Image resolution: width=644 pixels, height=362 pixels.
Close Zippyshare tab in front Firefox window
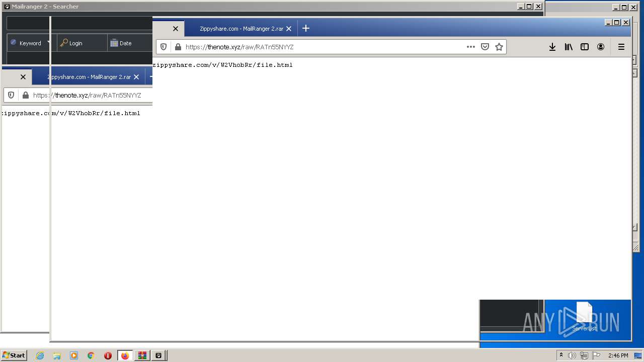[x=289, y=29]
